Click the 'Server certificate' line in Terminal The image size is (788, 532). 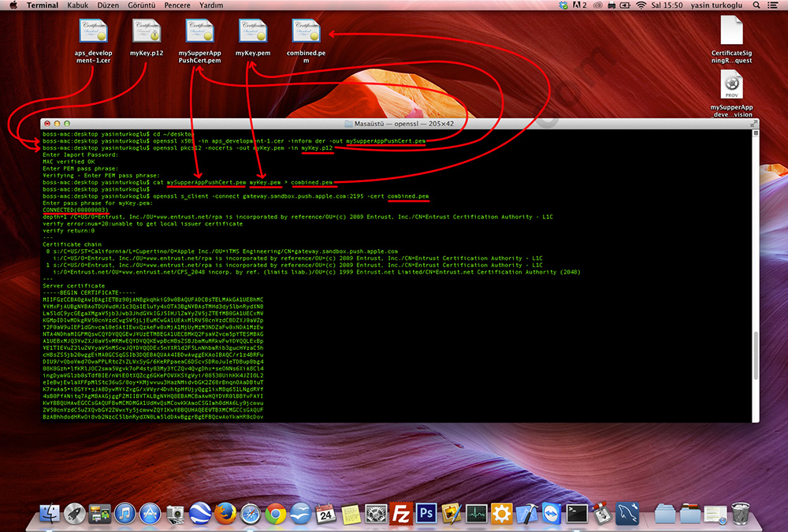pos(74,285)
